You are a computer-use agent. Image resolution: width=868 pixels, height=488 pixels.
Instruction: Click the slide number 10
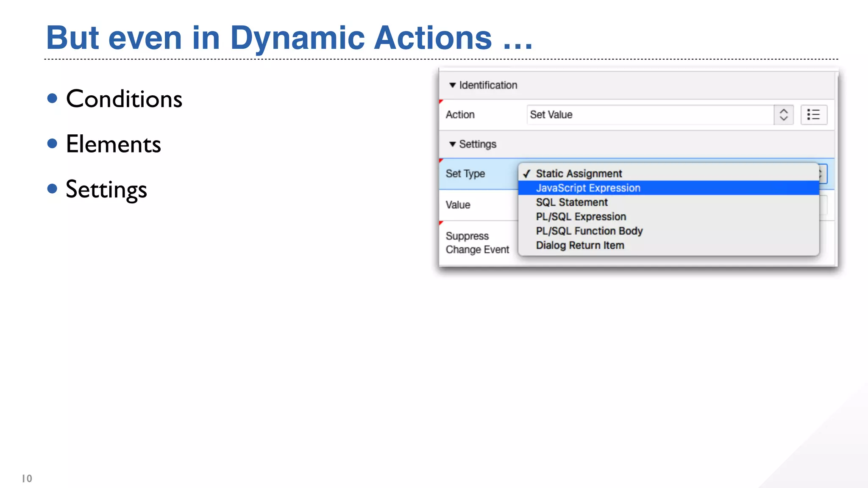tap(27, 479)
